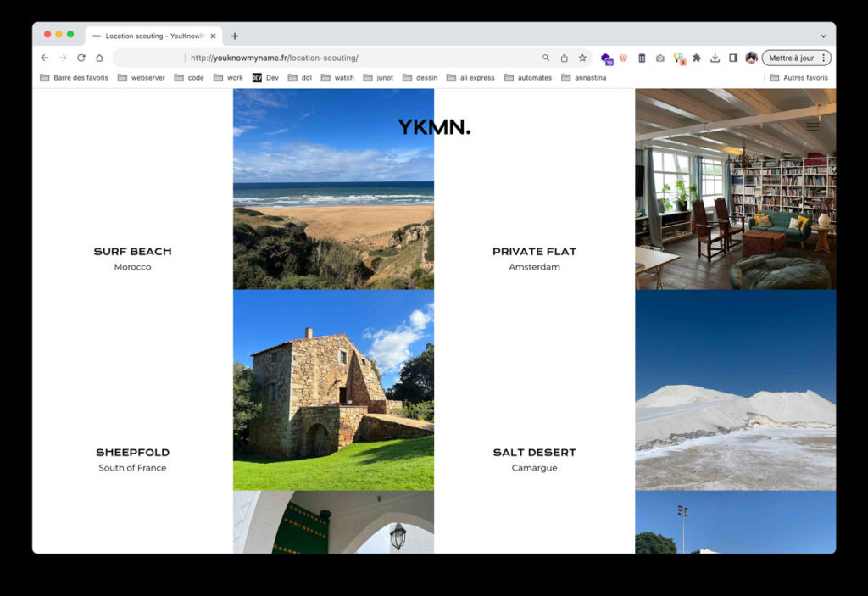Share this page using the share icon
Screen dimensions: 868x596
(564, 58)
